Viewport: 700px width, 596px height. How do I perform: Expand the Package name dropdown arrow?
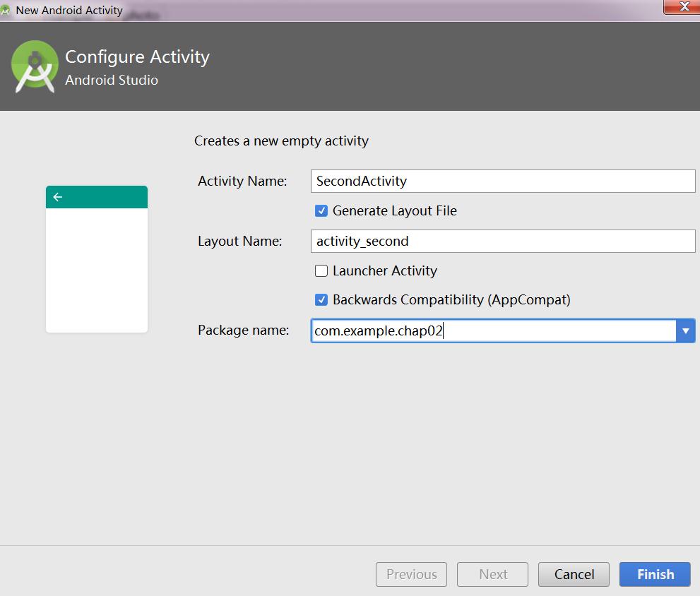(685, 330)
